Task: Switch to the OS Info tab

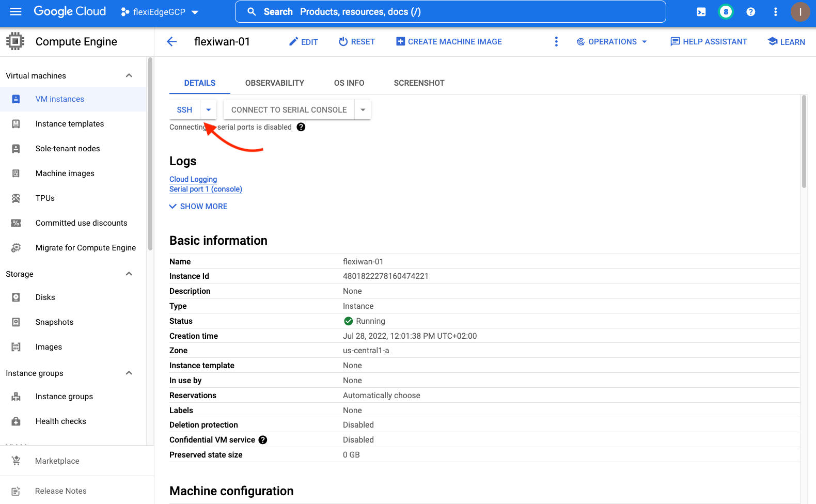Action: (x=349, y=83)
